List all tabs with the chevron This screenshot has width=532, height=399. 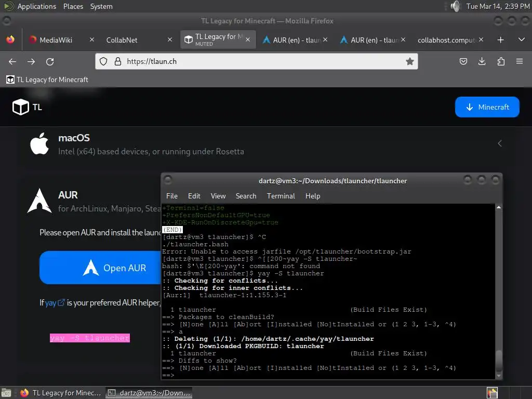(x=522, y=39)
